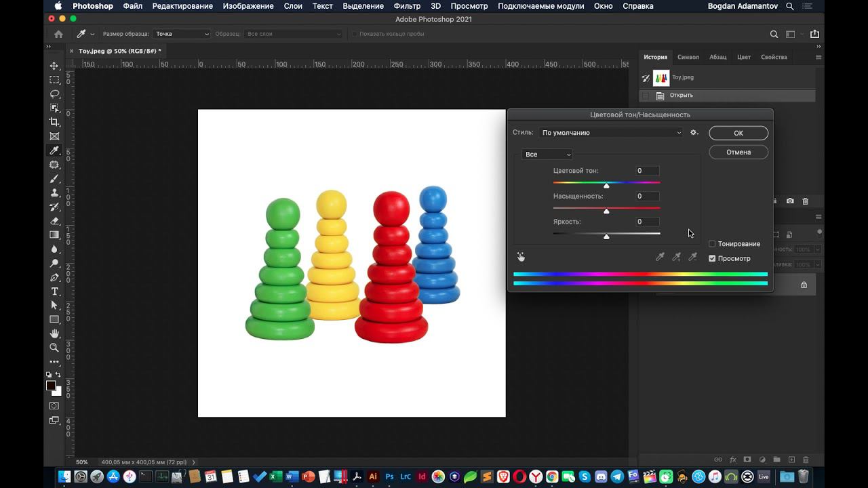
Task: Open the Размер образца dropdown
Action: tap(182, 34)
